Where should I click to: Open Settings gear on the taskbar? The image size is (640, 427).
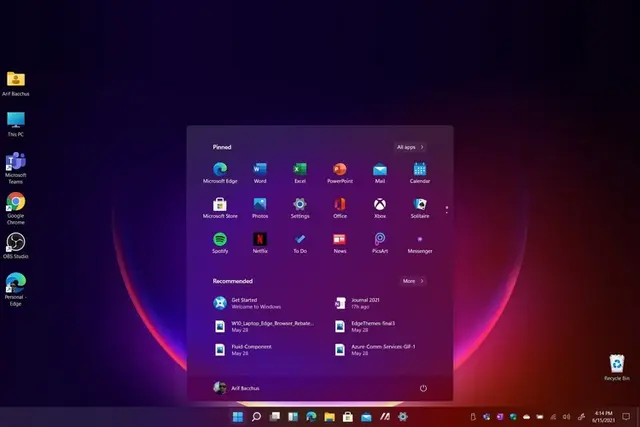pyautogui.click(x=403, y=417)
